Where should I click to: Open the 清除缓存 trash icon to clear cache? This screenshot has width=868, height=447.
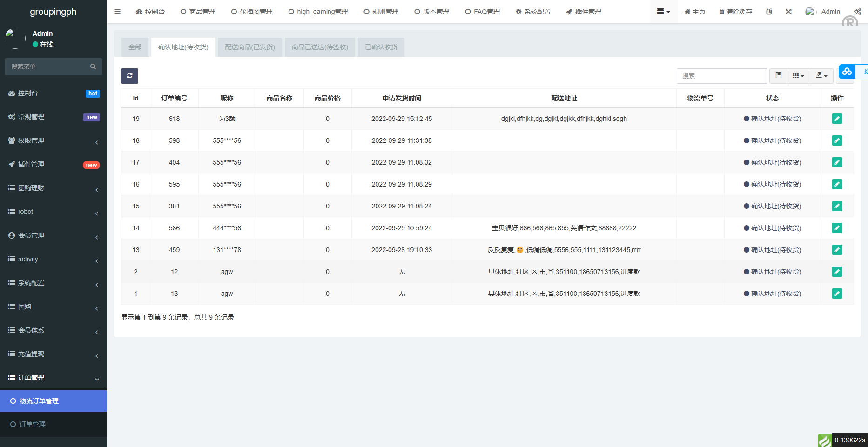point(735,12)
